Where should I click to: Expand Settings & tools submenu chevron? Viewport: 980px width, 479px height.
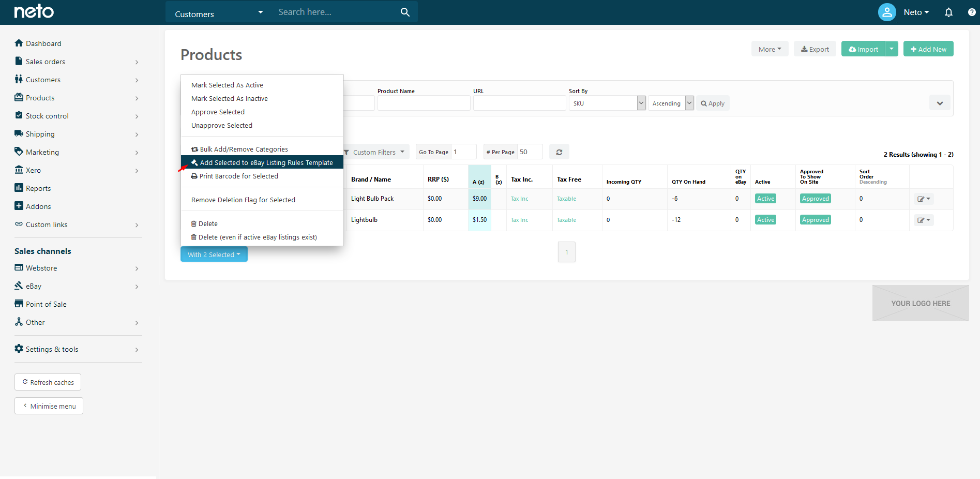pos(137,350)
